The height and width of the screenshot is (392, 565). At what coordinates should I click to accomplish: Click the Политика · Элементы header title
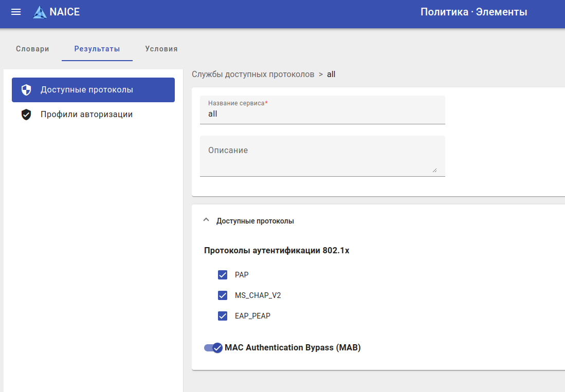pos(473,12)
